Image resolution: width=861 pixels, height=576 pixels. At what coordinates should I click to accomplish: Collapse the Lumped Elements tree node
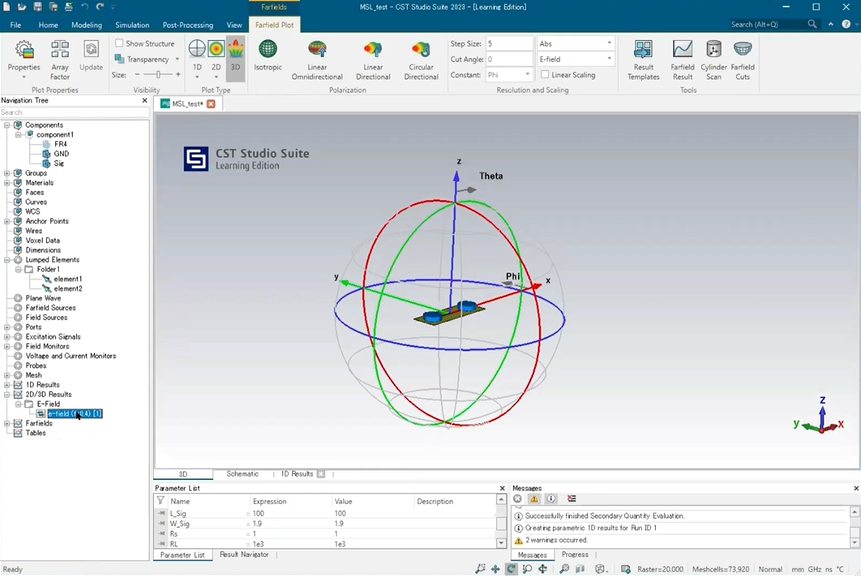pos(7,260)
